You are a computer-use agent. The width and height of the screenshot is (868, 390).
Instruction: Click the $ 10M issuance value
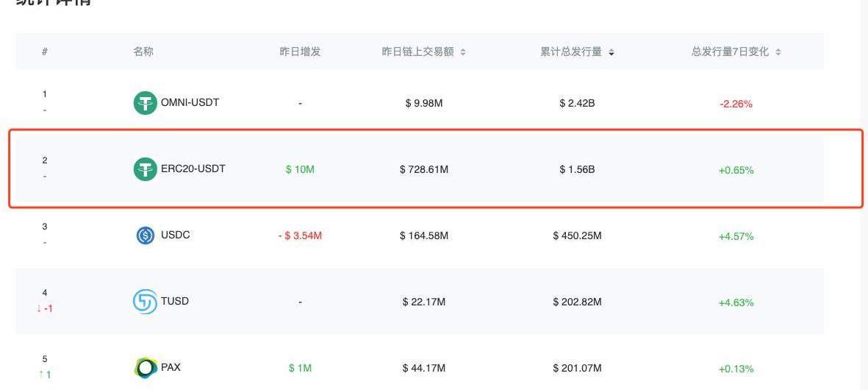coord(300,169)
